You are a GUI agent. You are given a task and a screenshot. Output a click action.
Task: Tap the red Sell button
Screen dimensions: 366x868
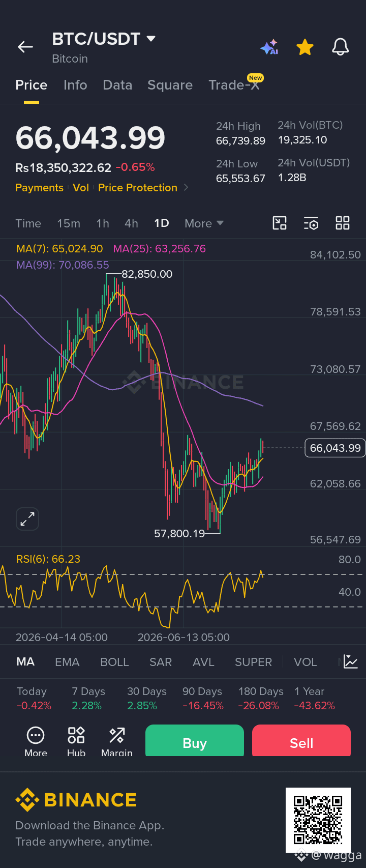point(301,741)
